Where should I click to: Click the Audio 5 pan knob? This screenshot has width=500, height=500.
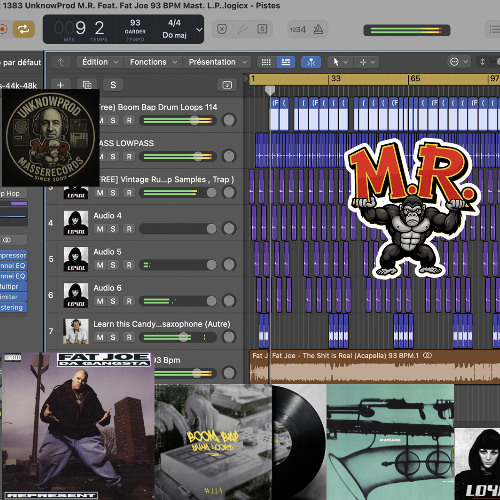(x=229, y=265)
